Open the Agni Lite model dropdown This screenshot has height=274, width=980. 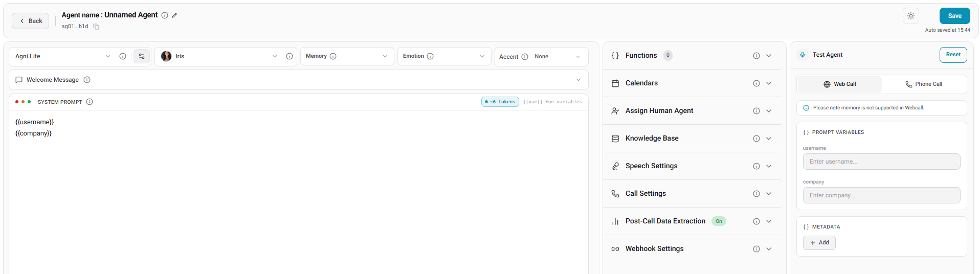(x=62, y=56)
